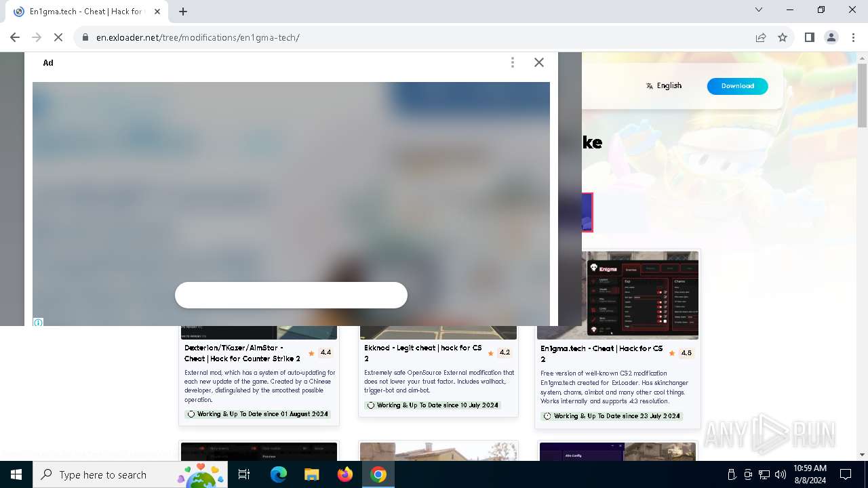Open the ad options three-dot menu
This screenshot has height=488, width=868.
[x=513, y=62]
